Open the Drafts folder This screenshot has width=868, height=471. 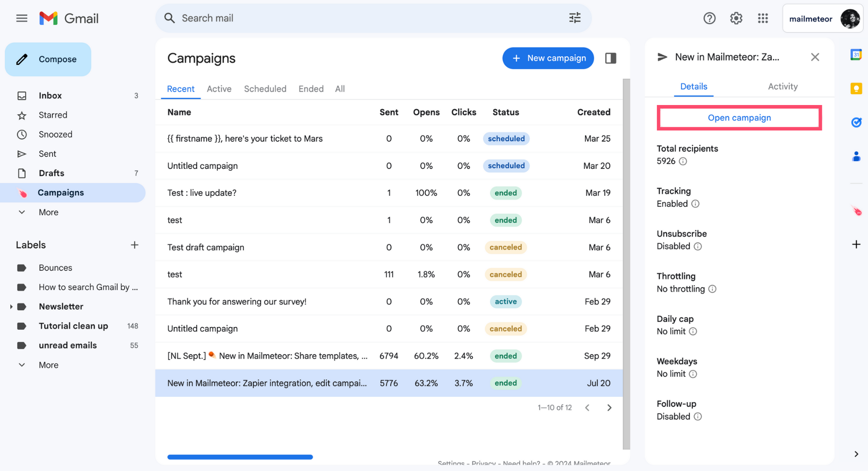(73, 173)
